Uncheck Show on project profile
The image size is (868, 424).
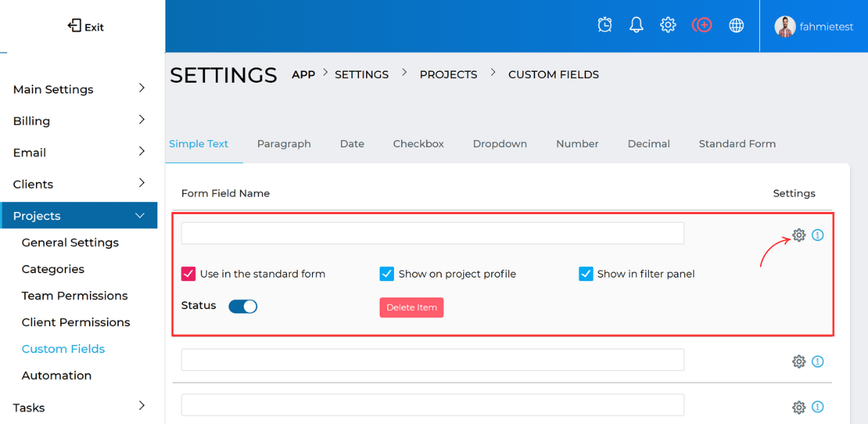click(387, 274)
